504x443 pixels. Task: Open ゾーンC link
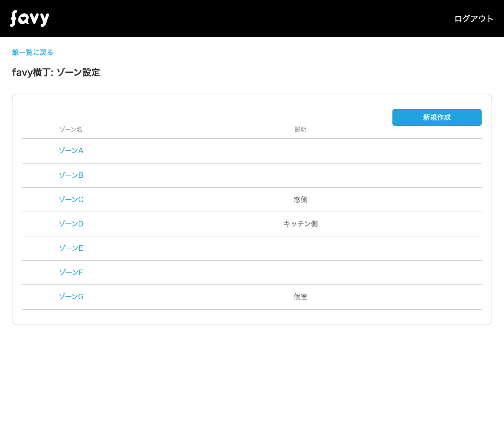click(x=71, y=200)
